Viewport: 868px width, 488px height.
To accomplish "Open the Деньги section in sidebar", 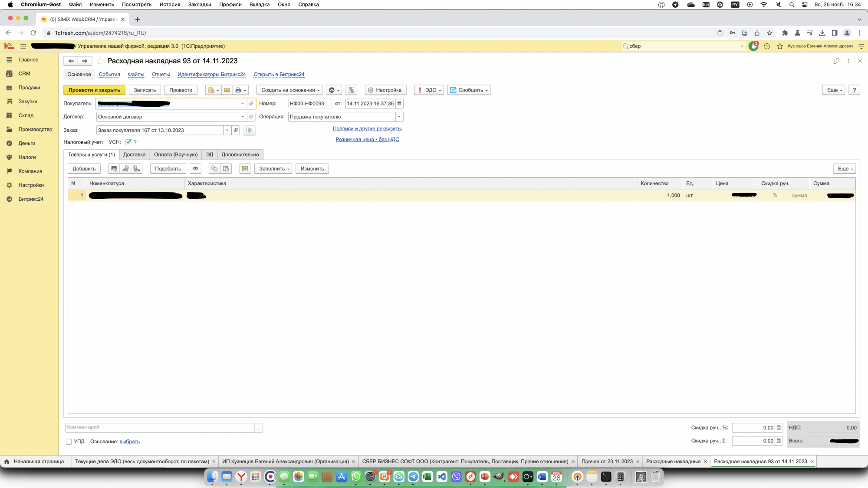I will pos(26,143).
